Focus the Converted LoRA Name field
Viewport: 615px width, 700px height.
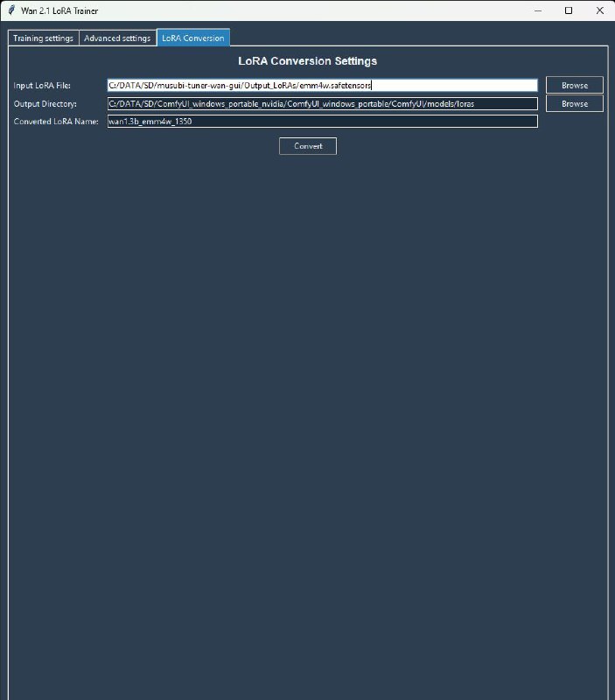point(322,122)
